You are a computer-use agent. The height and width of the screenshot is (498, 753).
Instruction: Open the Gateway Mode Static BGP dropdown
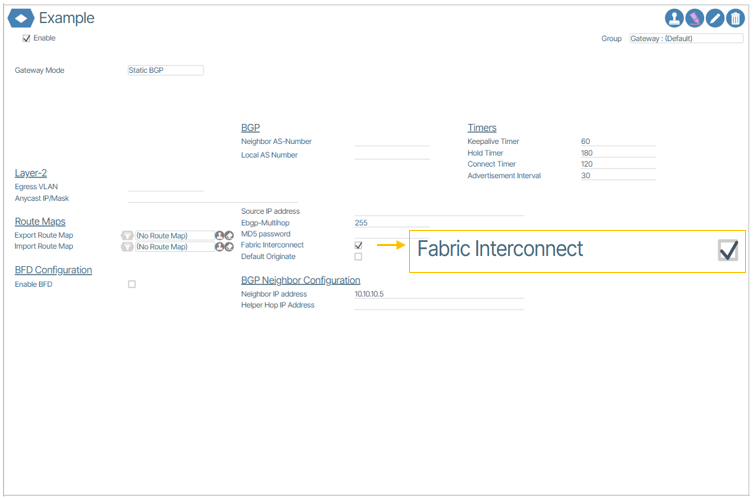[x=166, y=71]
